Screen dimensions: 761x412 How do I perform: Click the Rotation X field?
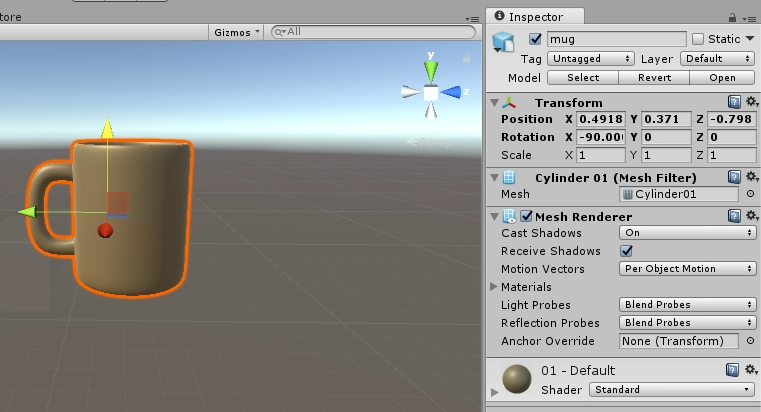tap(601, 137)
